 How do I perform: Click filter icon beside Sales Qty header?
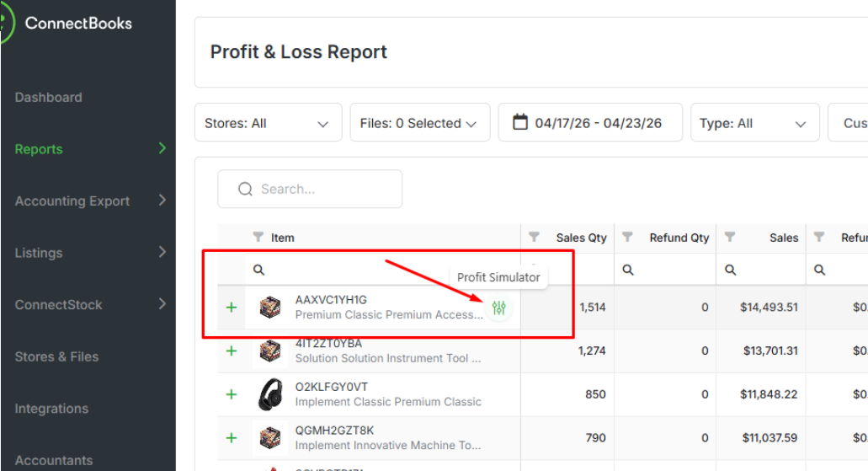click(x=535, y=237)
